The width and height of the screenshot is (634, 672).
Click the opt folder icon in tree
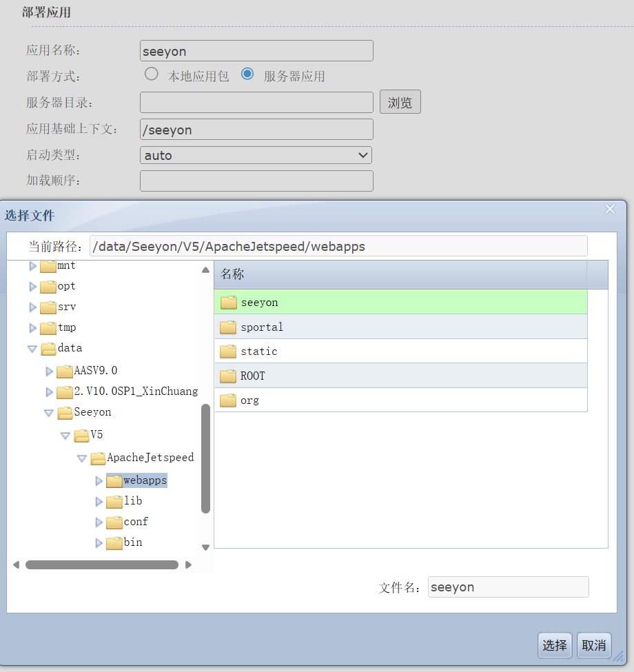tap(48, 287)
